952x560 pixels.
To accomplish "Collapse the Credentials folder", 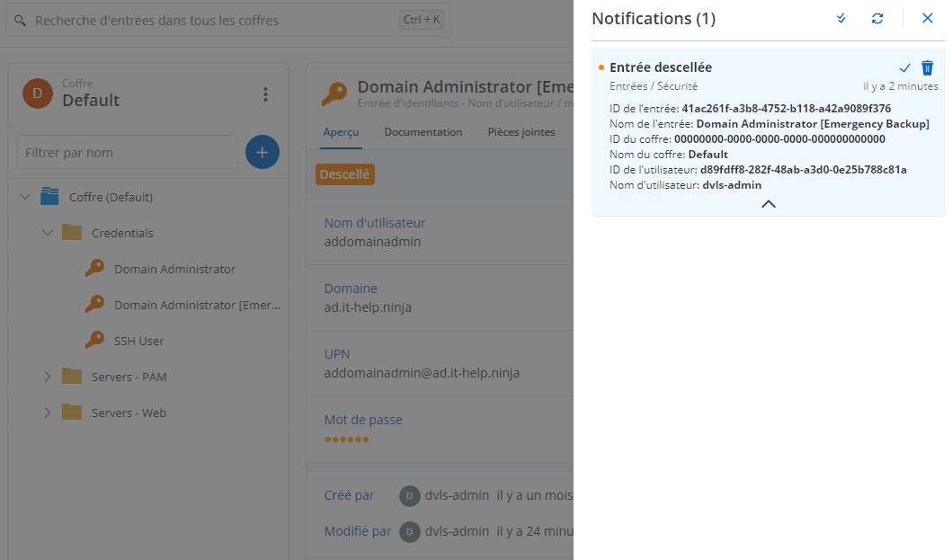I will [x=48, y=233].
